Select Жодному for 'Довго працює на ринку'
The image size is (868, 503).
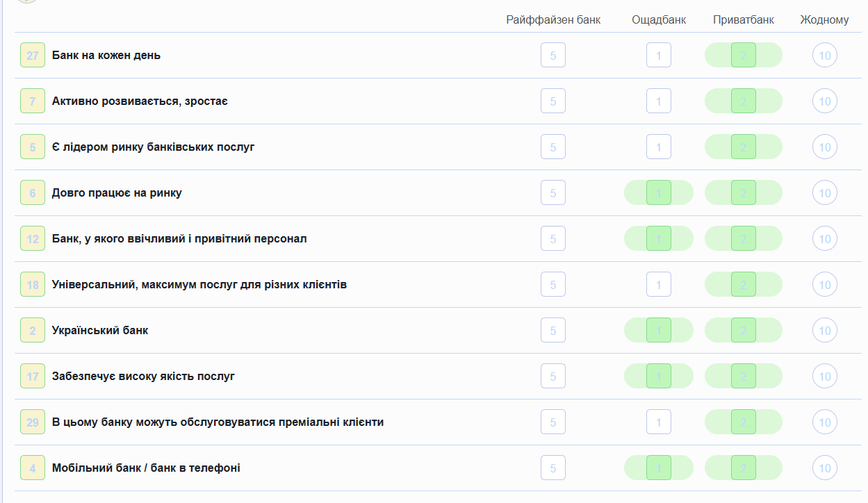coord(824,193)
